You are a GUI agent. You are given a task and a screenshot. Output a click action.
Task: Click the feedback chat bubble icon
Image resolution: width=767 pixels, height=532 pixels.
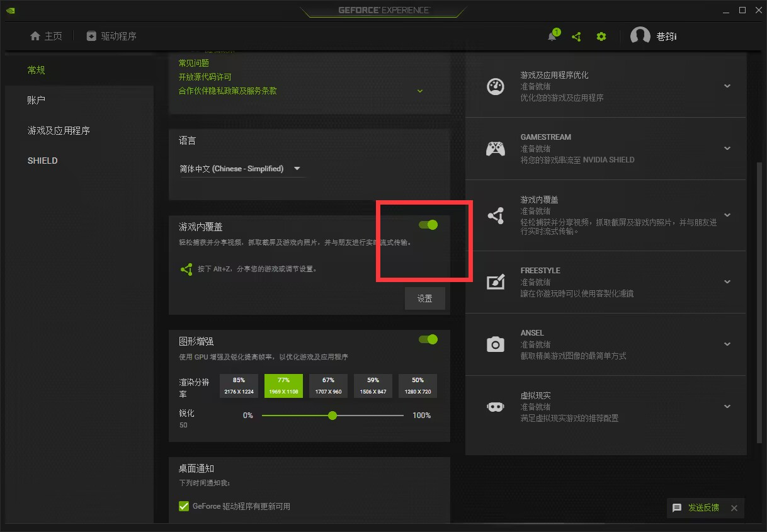coord(677,508)
